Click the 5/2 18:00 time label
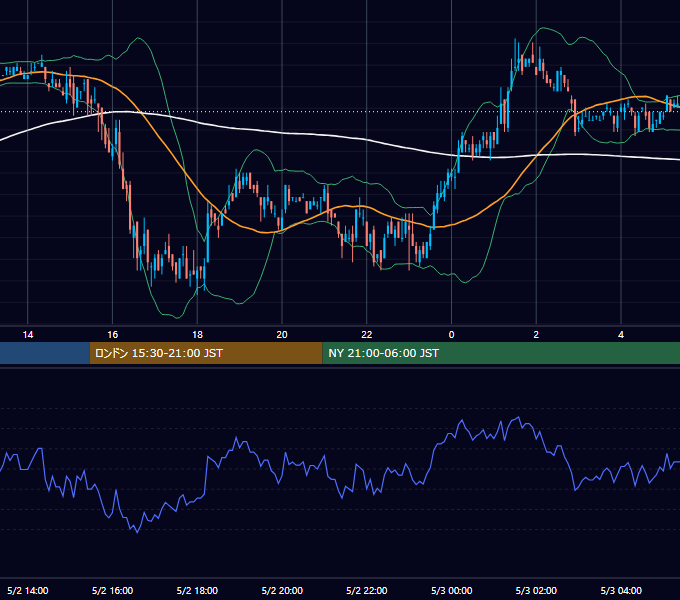Image resolution: width=680 pixels, height=600 pixels. [197, 590]
